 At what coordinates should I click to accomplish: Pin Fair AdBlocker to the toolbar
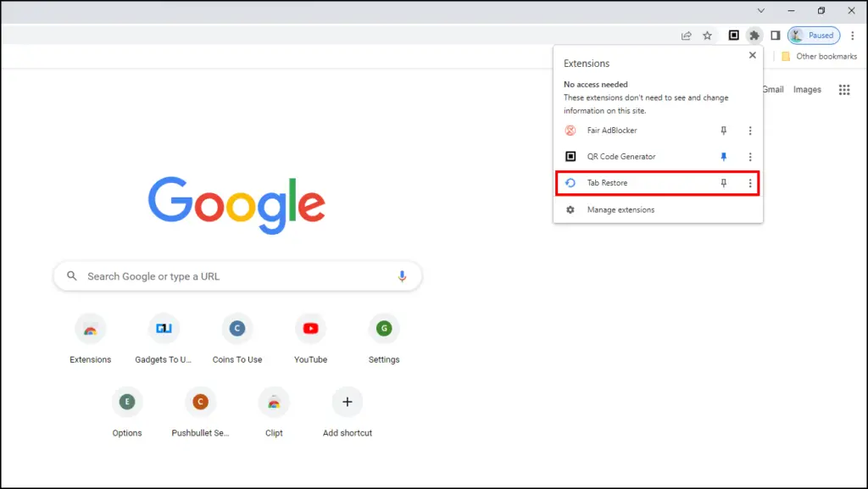coord(724,131)
